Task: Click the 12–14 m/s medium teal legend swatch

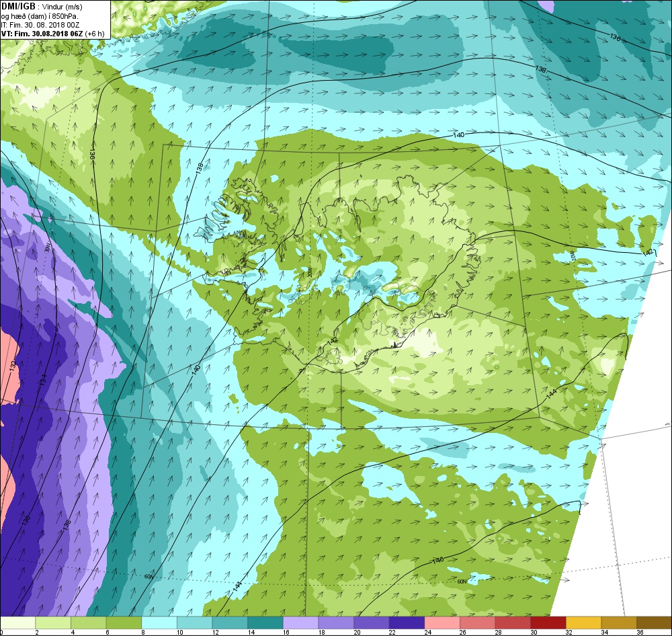Action: pos(230,623)
